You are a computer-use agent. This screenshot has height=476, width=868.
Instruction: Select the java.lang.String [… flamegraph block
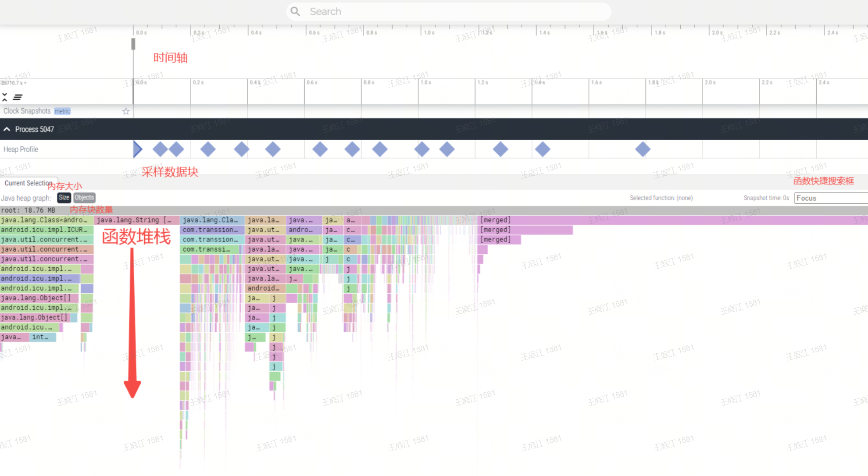coord(137,220)
